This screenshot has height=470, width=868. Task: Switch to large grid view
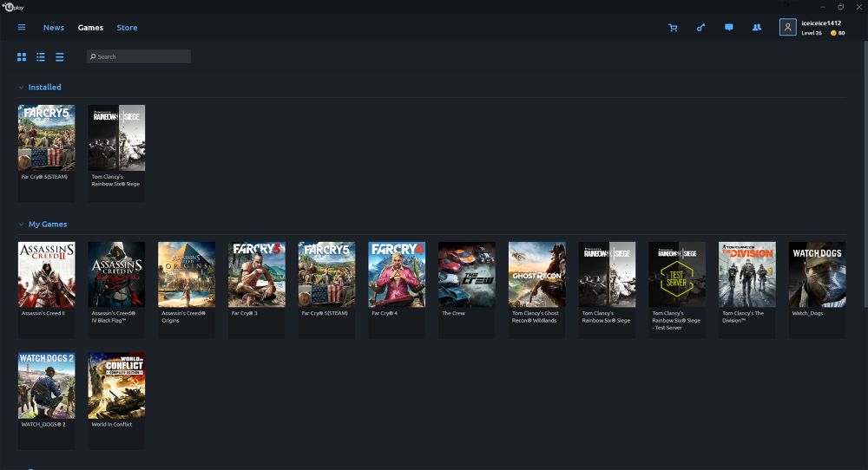point(22,57)
